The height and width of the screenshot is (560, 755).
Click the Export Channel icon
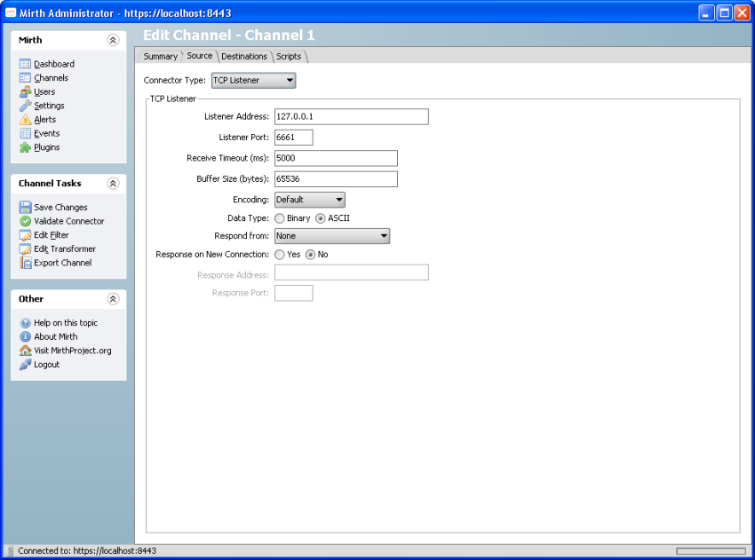pos(25,263)
